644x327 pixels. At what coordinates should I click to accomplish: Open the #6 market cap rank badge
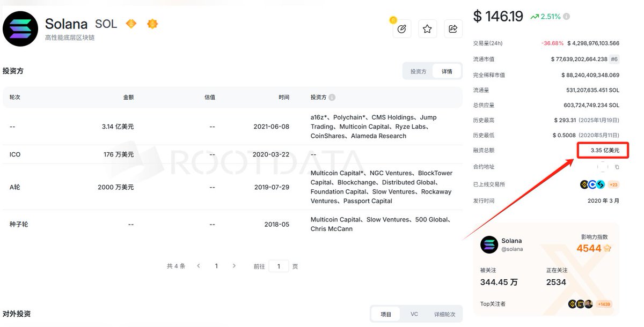(614, 59)
